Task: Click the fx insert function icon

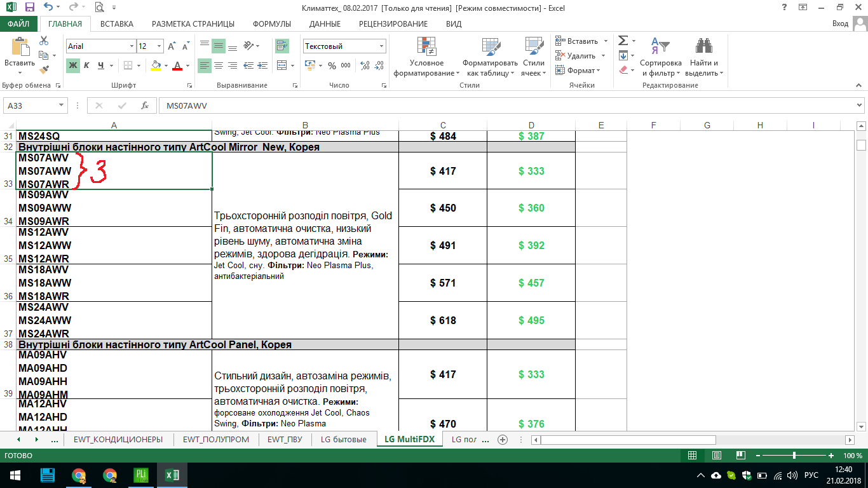Action: click(x=145, y=105)
